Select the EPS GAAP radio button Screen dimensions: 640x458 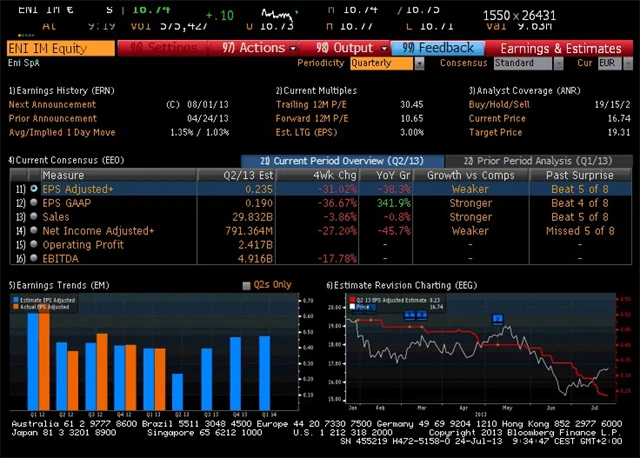[34, 202]
